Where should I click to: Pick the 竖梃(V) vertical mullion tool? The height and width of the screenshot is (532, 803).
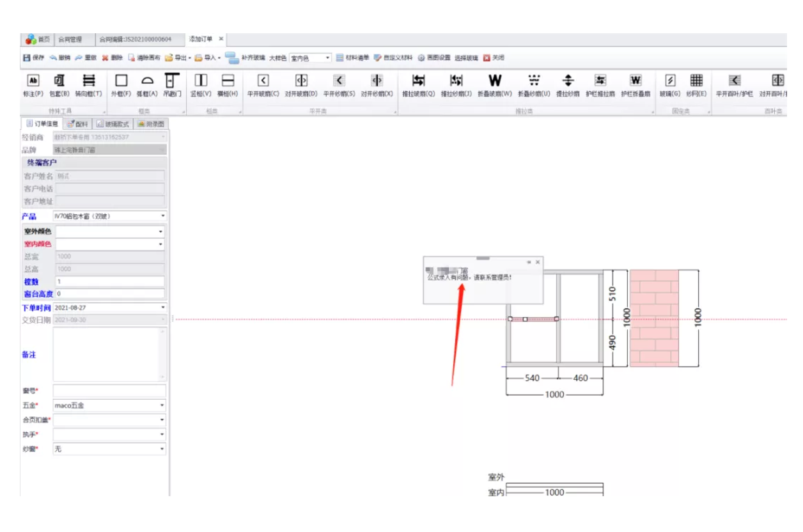(201, 85)
